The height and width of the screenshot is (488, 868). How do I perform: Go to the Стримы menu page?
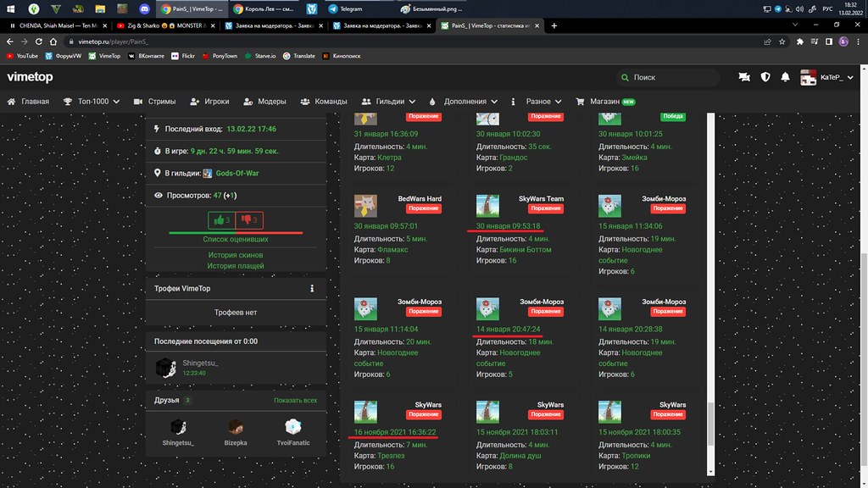[x=154, y=102]
